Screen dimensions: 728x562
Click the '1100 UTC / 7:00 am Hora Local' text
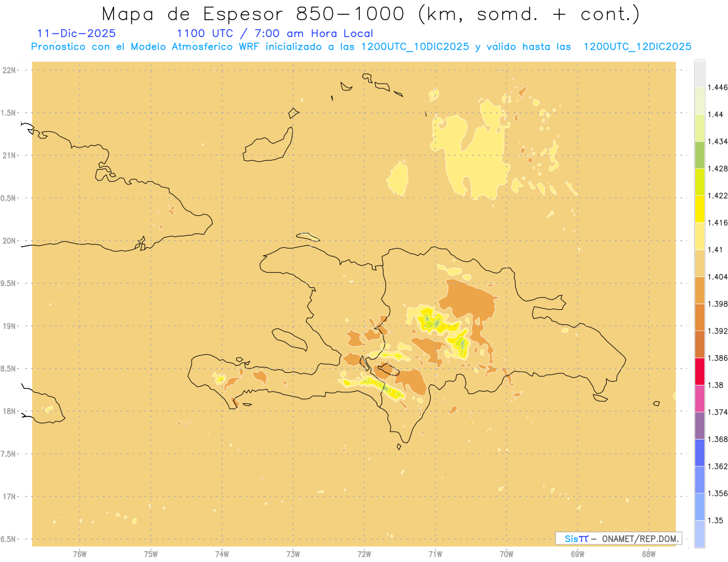click(x=274, y=33)
